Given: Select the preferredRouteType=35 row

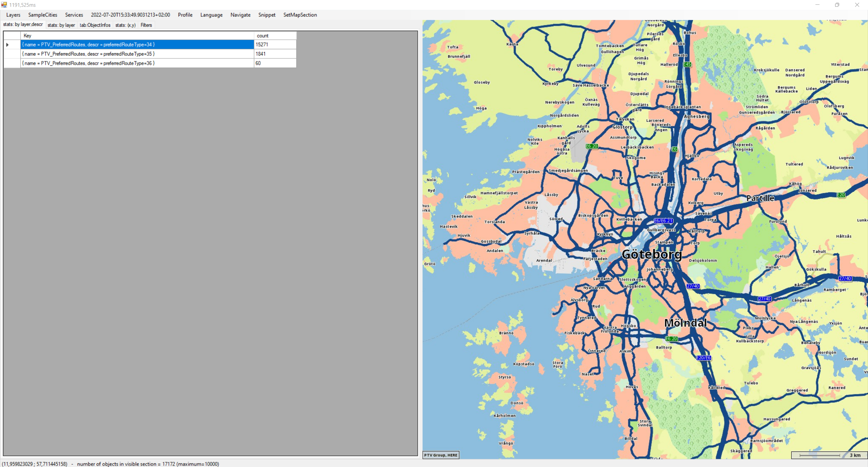Looking at the screenshot, I should (x=137, y=54).
